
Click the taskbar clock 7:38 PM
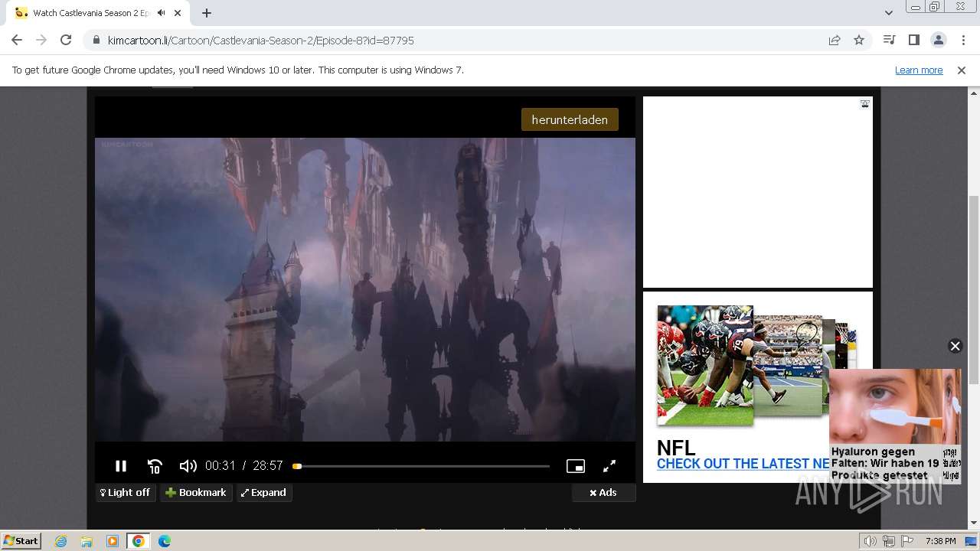pos(940,541)
